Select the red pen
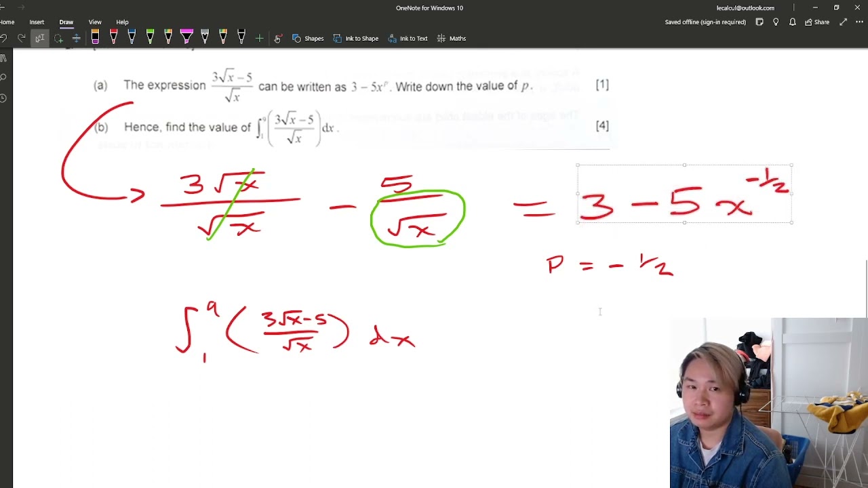Image resolution: width=868 pixels, height=488 pixels. (113, 38)
